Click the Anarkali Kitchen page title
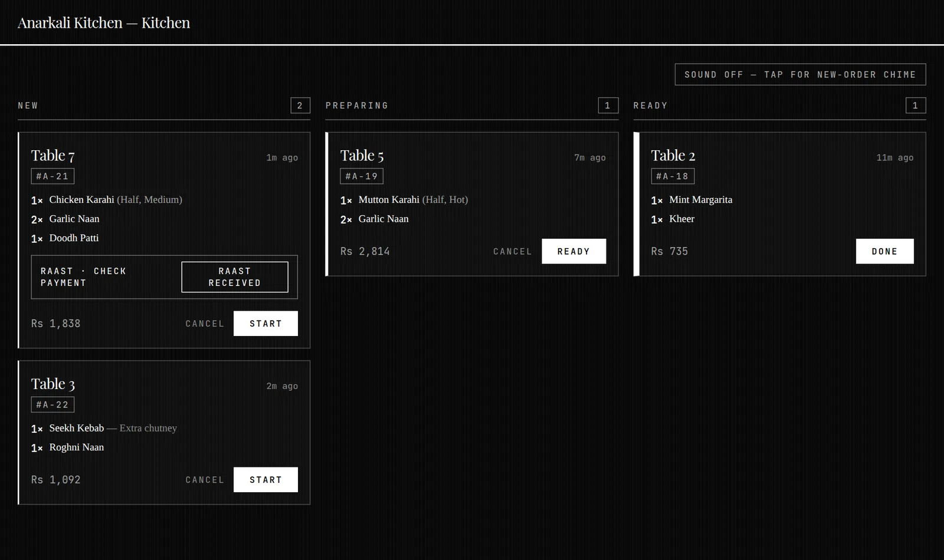Screen dimensions: 944x560 104,22
